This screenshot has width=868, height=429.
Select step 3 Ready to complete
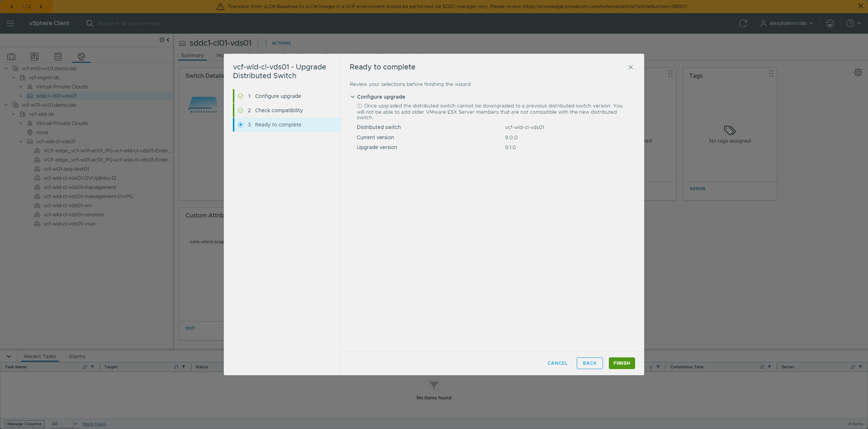[x=287, y=125]
